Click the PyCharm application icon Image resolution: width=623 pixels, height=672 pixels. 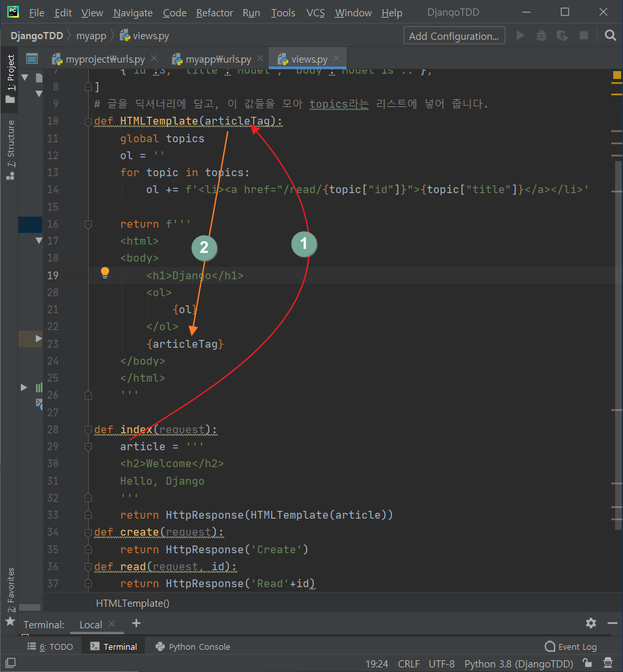pyautogui.click(x=13, y=12)
